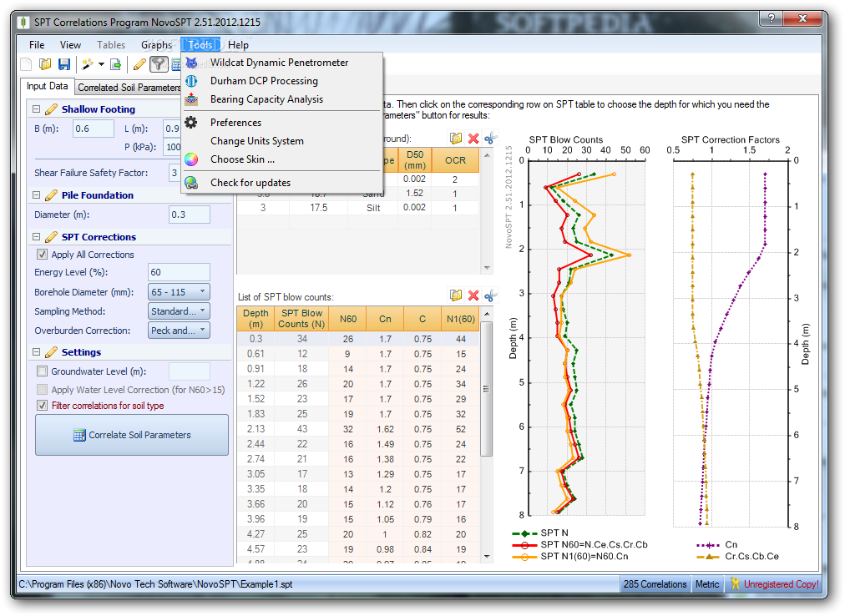Screen dimensions: 845x616
Task: Click the Preferences menu entry text
Action: pyautogui.click(x=235, y=123)
